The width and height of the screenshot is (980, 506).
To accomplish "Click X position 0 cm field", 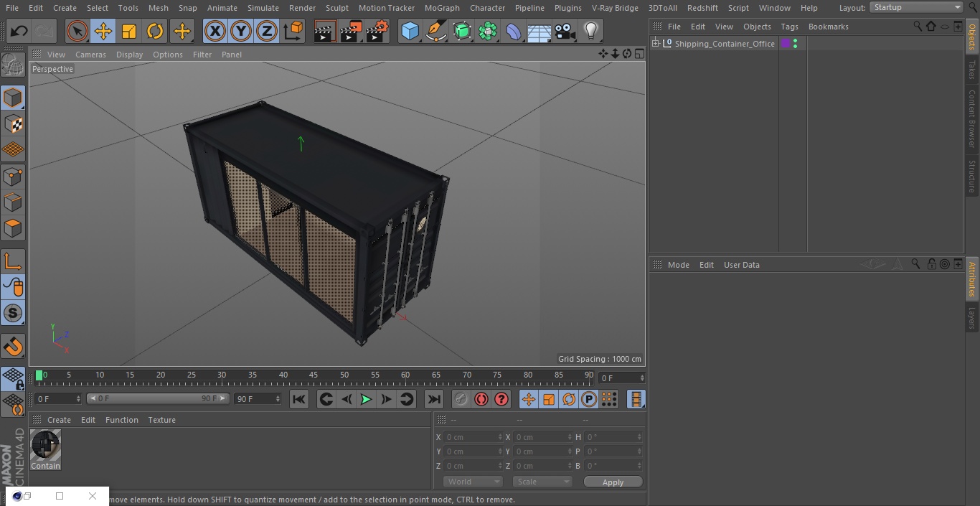I will pyautogui.click(x=473, y=437).
